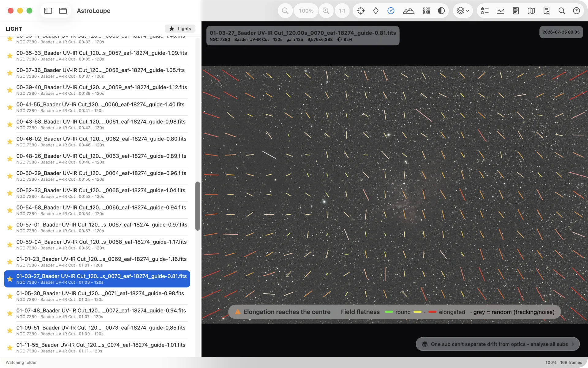This screenshot has height=368, width=588.
Task: Toggle star rating on frame 0057
Action: pyautogui.click(x=10, y=56)
